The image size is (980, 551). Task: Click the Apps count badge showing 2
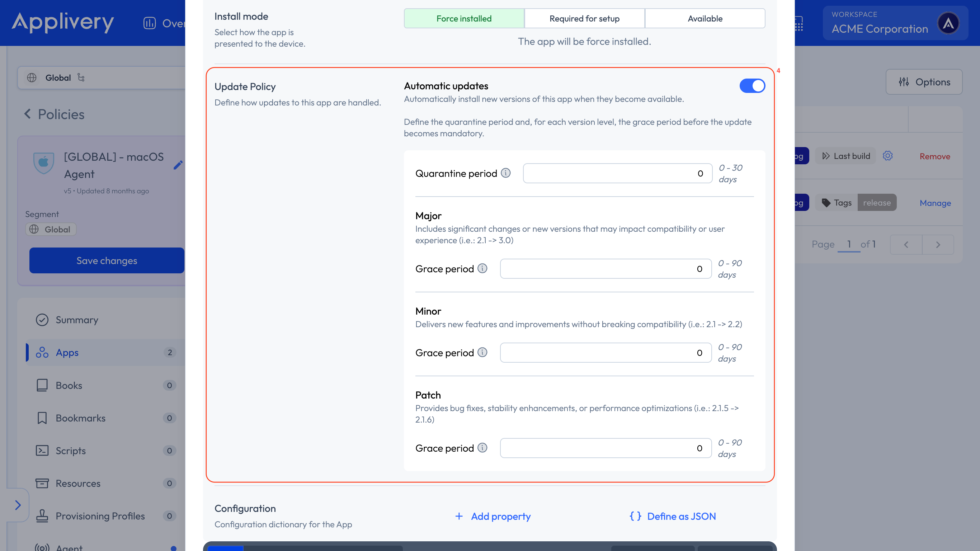tap(170, 353)
